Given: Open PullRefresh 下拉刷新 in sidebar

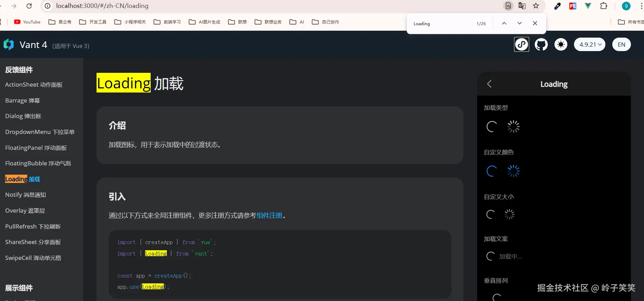Looking at the screenshot, I should coord(33,226).
